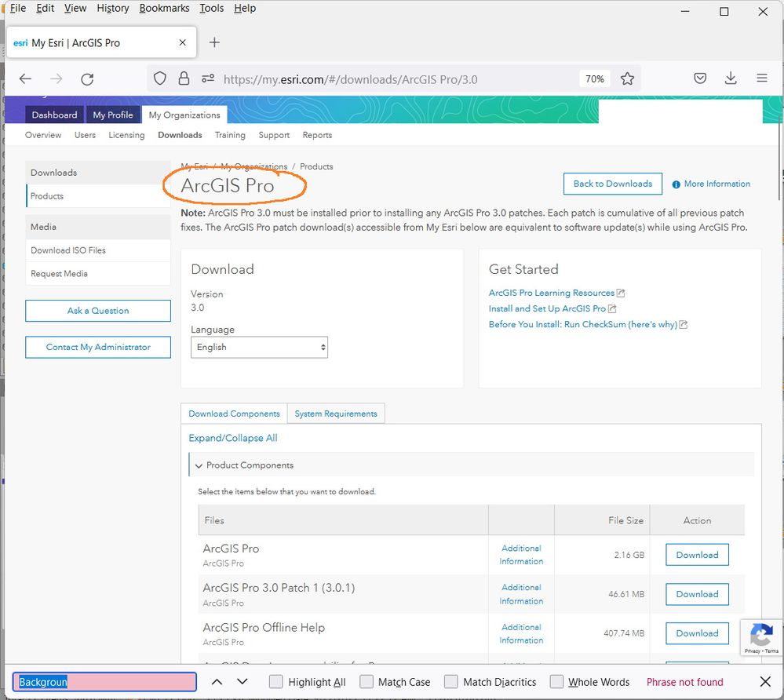This screenshot has height=700, width=784.
Task: Open the Support sub-navigation item
Action: (274, 135)
